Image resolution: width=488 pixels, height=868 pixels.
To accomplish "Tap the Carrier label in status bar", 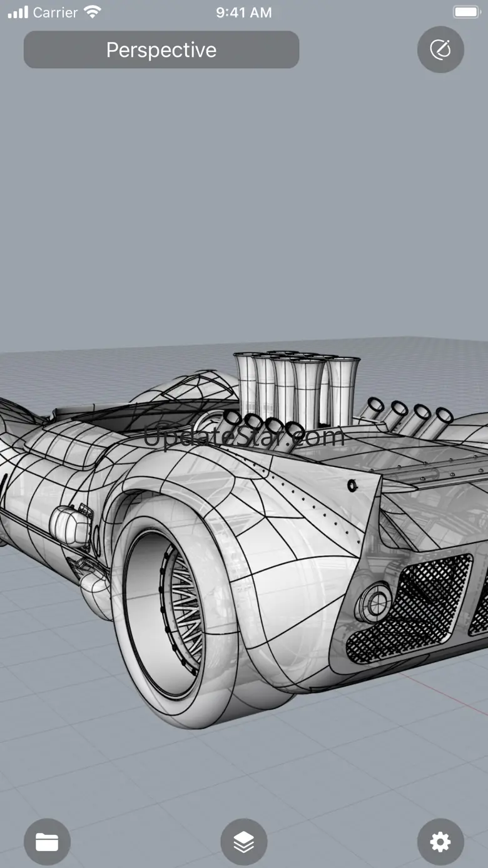I will (x=55, y=13).
